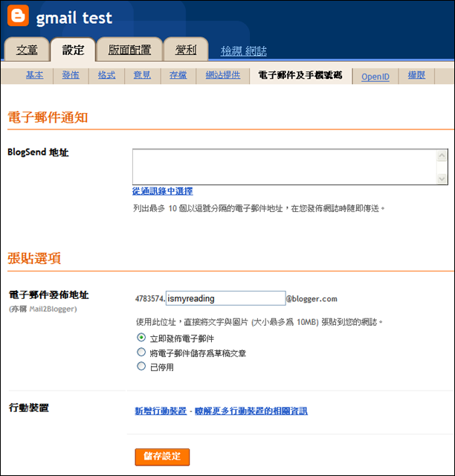Open the 文章 tab
The height and width of the screenshot is (476, 455).
pyautogui.click(x=27, y=50)
